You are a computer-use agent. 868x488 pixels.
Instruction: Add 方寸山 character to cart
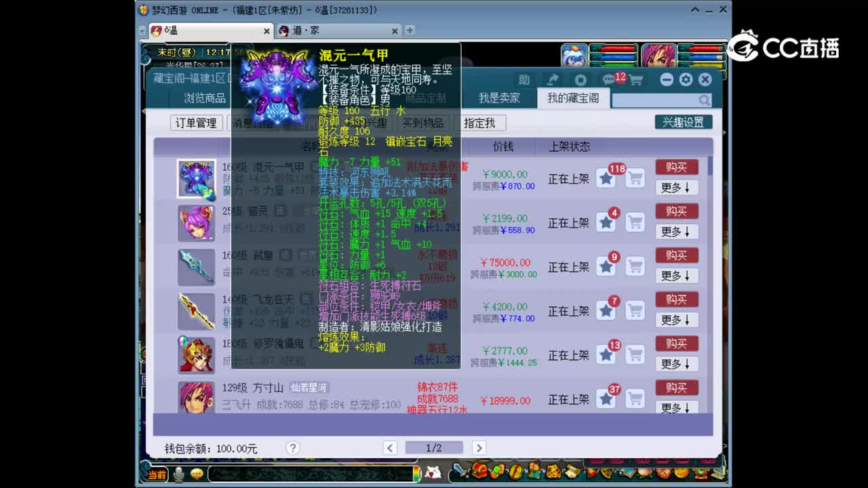(x=635, y=399)
